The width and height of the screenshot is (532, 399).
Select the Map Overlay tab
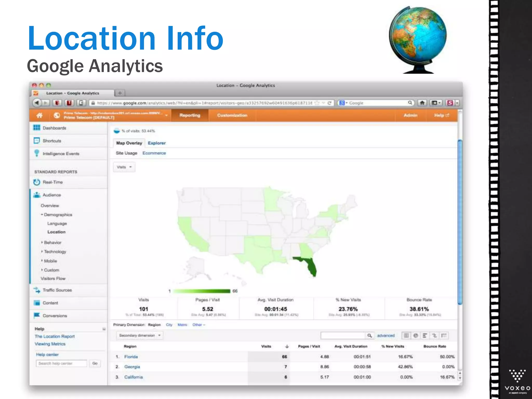point(129,143)
